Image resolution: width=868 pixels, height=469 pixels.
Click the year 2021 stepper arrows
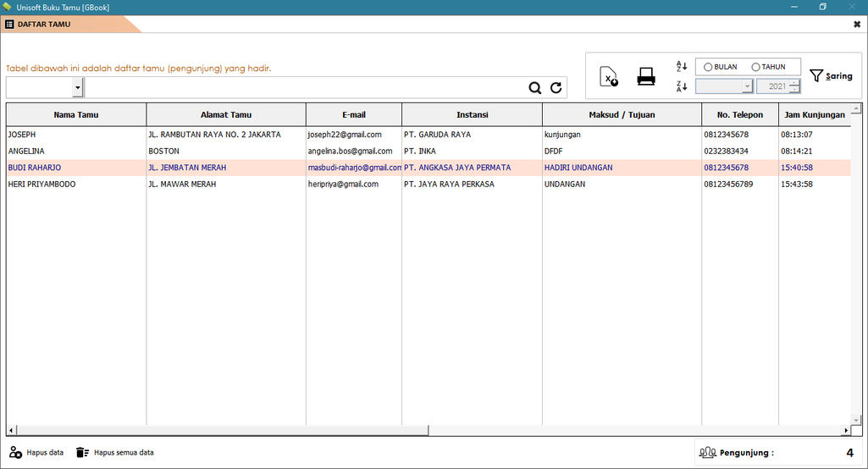[794, 86]
